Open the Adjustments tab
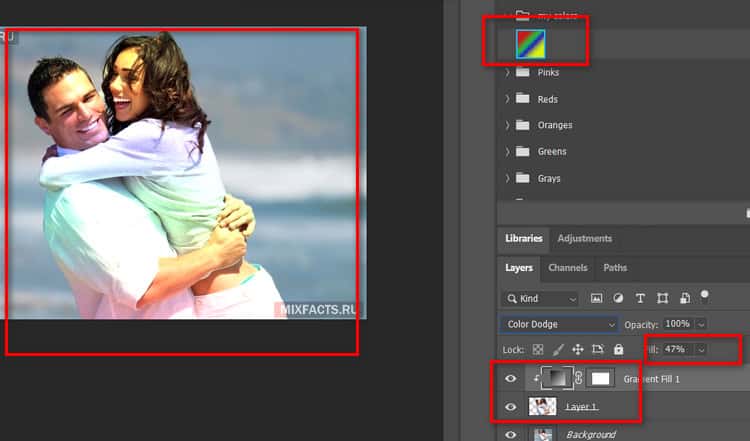The width and height of the screenshot is (750, 441). pyautogui.click(x=584, y=238)
